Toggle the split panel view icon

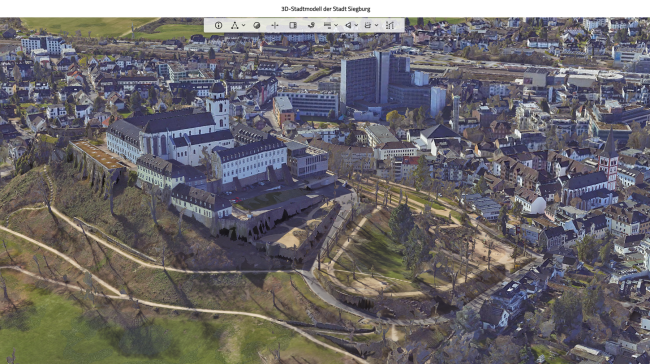pos(293,25)
